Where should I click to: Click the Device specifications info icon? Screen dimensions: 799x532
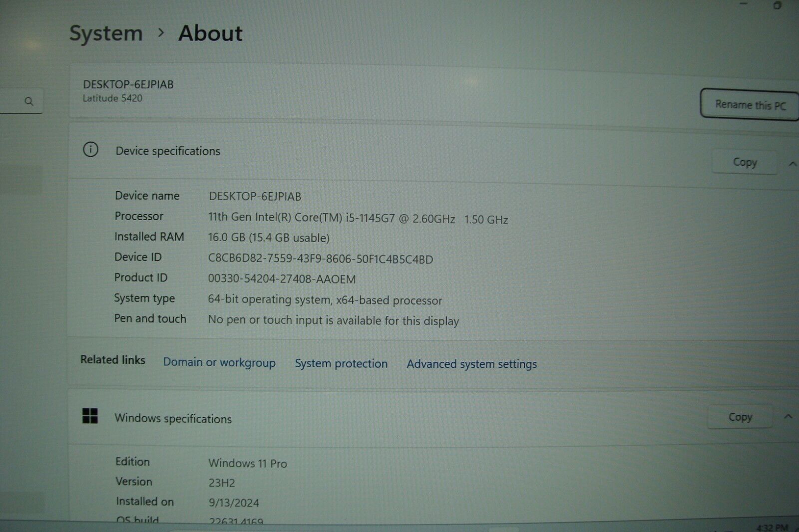pos(90,149)
